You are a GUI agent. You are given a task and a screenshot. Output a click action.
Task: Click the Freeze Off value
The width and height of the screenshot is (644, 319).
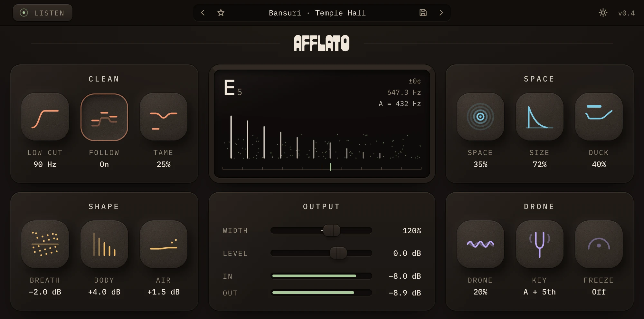click(x=599, y=292)
